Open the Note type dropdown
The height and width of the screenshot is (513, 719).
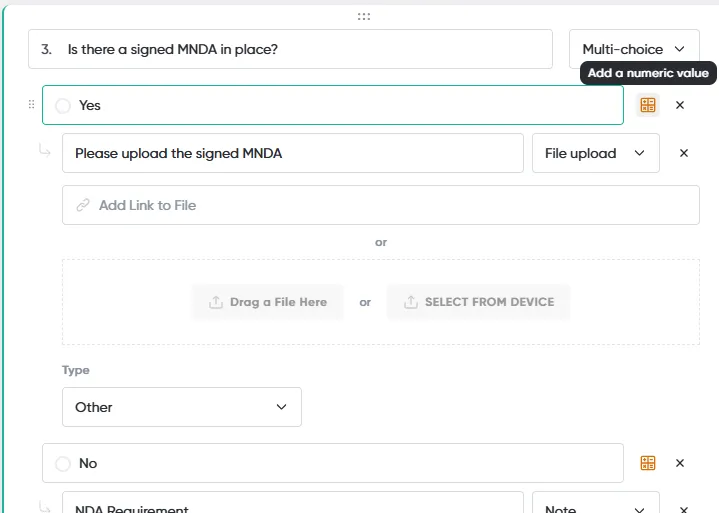pos(596,504)
